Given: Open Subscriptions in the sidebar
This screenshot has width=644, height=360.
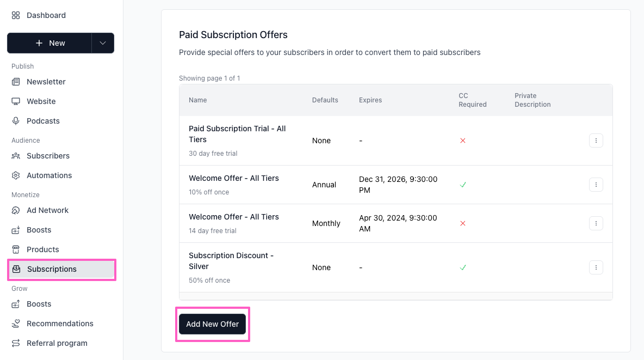Looking at the screenshot, I should (52, 269).
